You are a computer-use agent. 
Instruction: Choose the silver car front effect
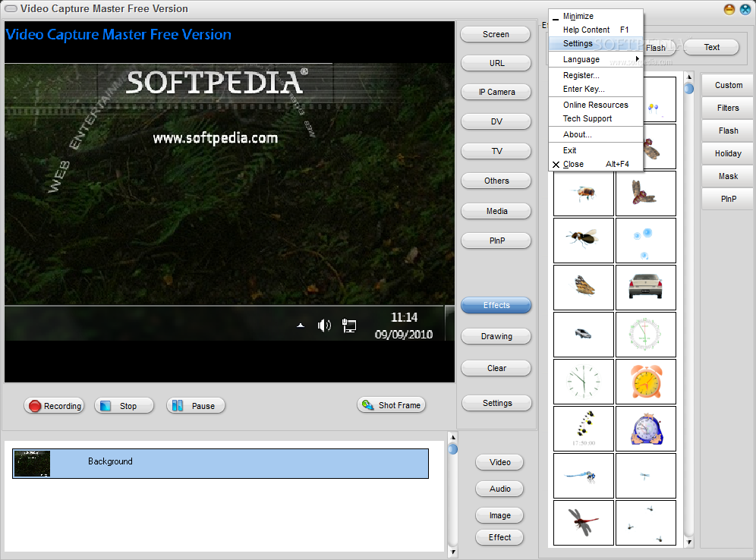point(646,288)
